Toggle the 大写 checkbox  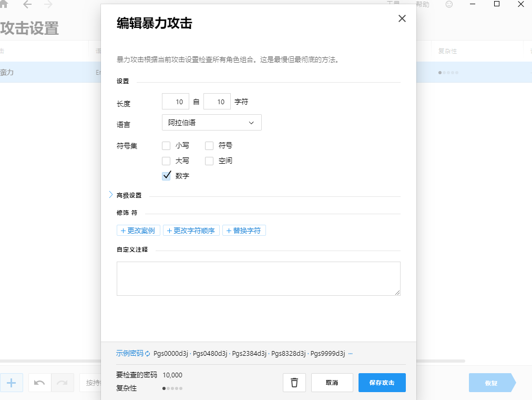point(166,161)
